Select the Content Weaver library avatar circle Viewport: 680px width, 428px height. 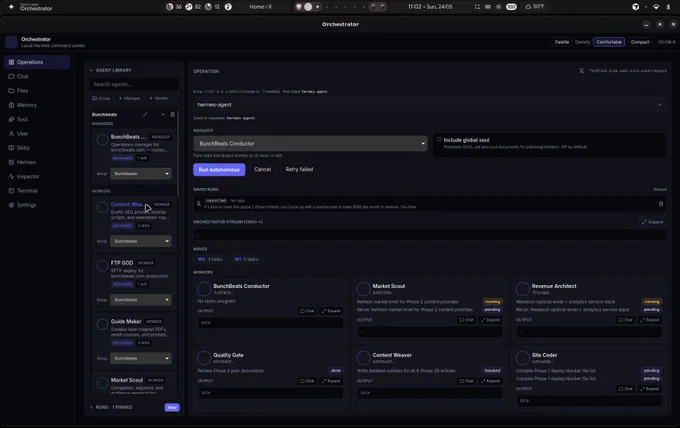(x=102, y=207)
